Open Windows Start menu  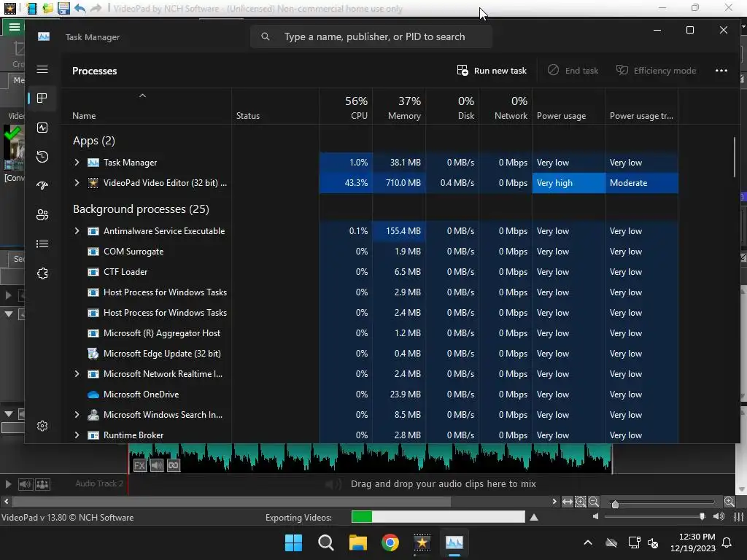click(293, 542)
